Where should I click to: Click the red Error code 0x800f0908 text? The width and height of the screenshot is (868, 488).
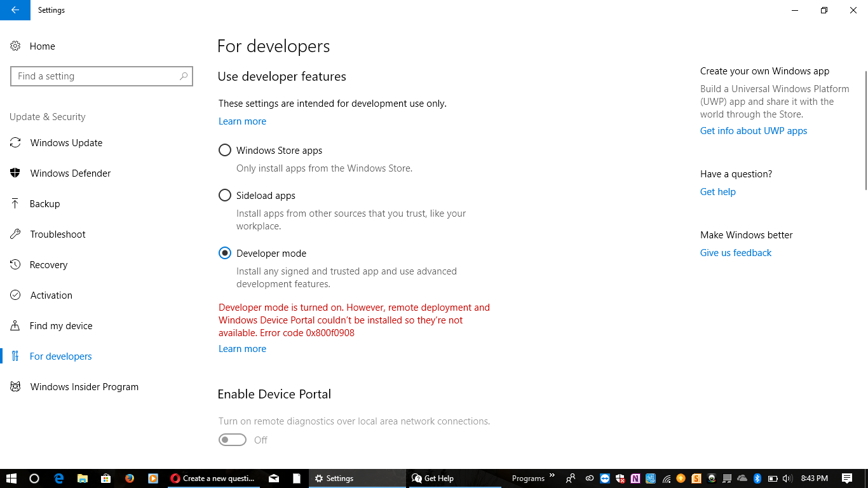tap(307, 333)
